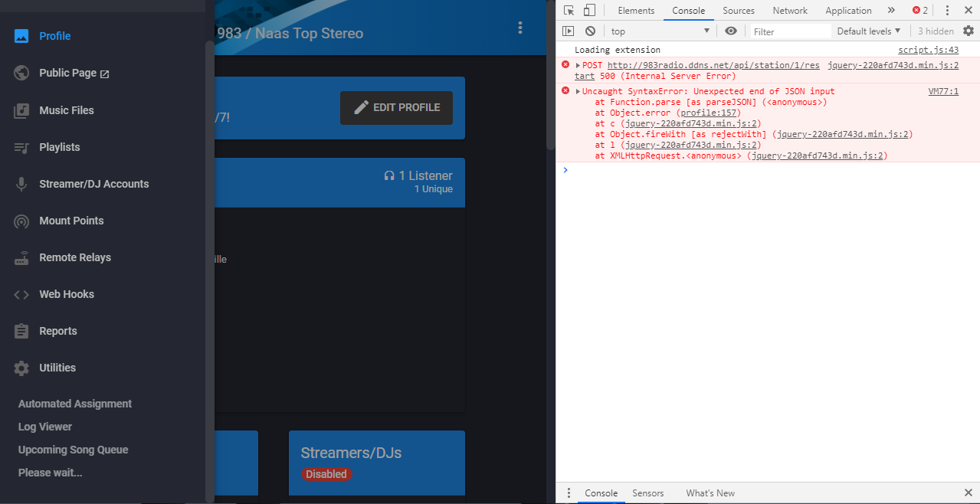Clear the console with the prohibition icon
Image resolution: width=980 pixels, height=504 pixels.
pyautogui.click(x=590, y=31)
